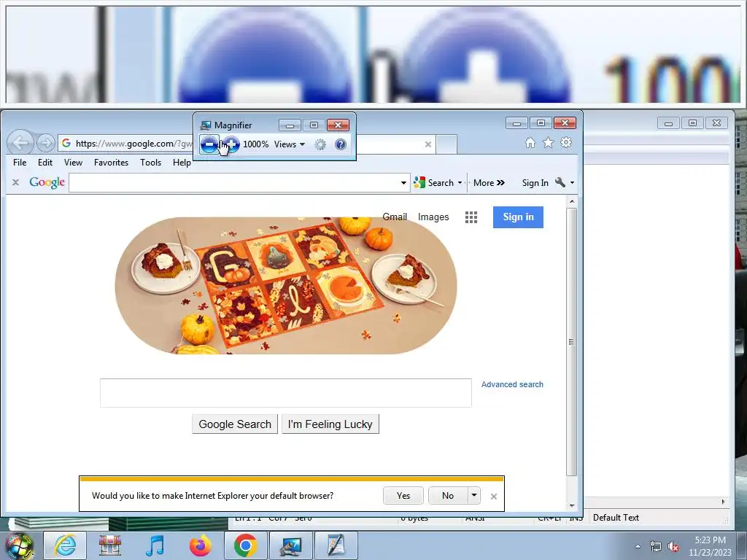
Task: Open the Favorites menu
Action: 111,163
